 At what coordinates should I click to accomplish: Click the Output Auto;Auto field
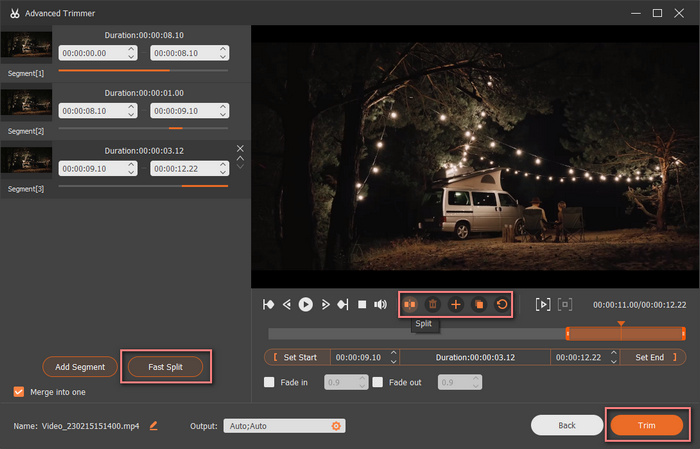284,426
